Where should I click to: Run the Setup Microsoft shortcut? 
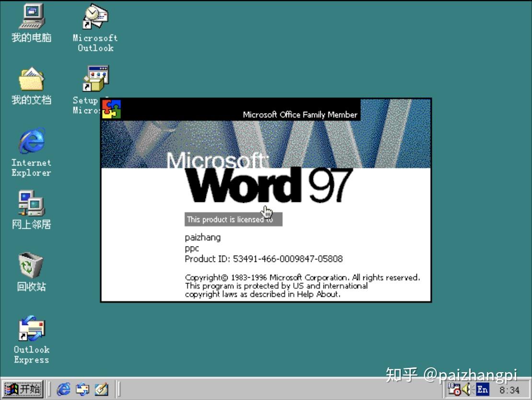tap(94, 78)
